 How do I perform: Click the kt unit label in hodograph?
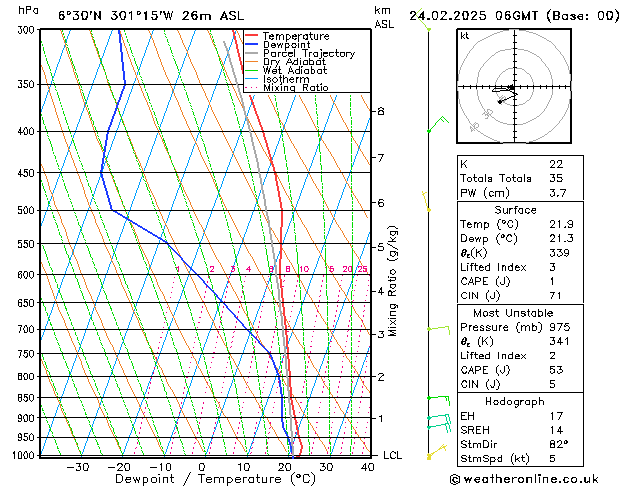point(465,36)
